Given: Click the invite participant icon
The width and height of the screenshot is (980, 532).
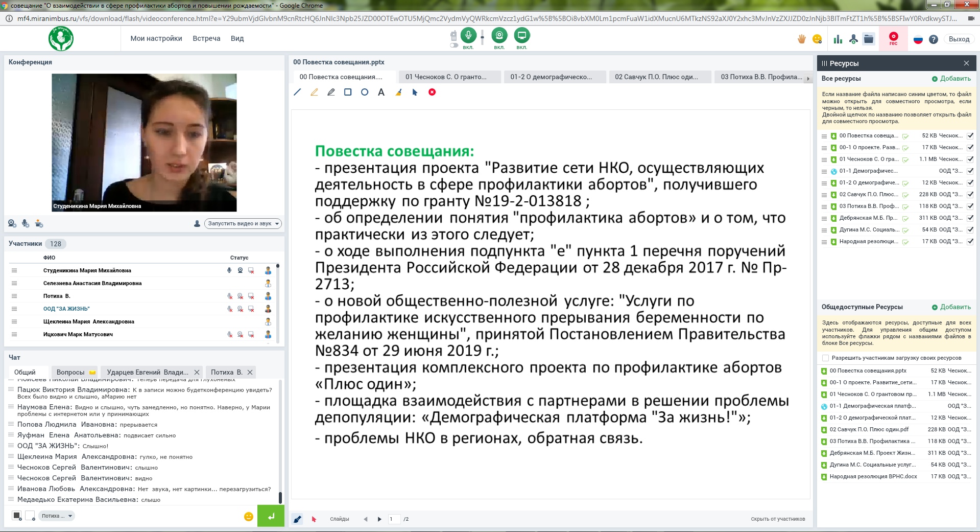Looking at the screenshot, I should 853,39.
